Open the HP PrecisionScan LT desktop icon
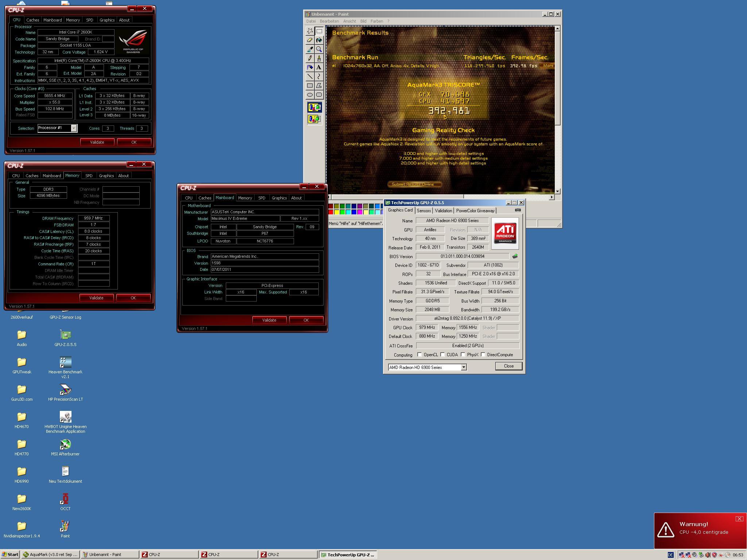This screenshot has height=560, width=747. coord(65,392)
